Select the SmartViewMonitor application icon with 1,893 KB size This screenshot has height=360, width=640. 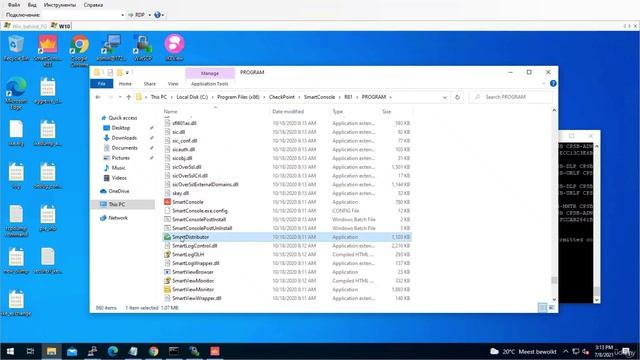pyautogui.click(x=167, y=289)
